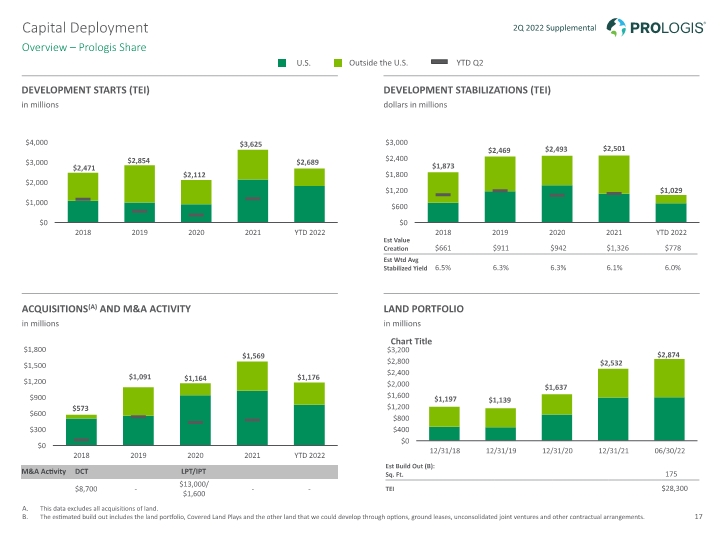
Task: Click the $1,569 acquisitions label
Action: click(x=253, y=356)
